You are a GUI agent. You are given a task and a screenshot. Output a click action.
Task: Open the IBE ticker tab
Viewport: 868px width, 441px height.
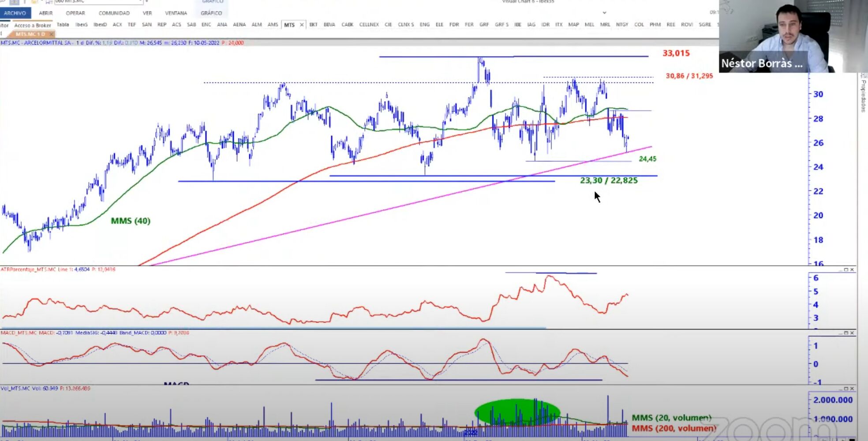point(518,25)
